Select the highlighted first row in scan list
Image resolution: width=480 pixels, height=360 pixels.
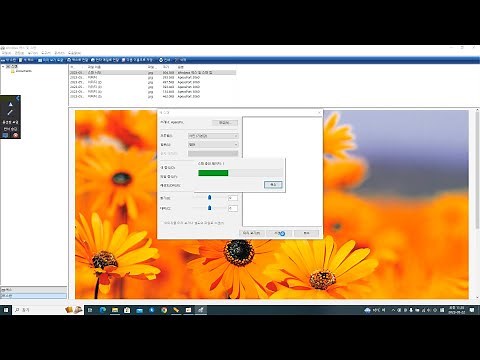tap(153, 72)
